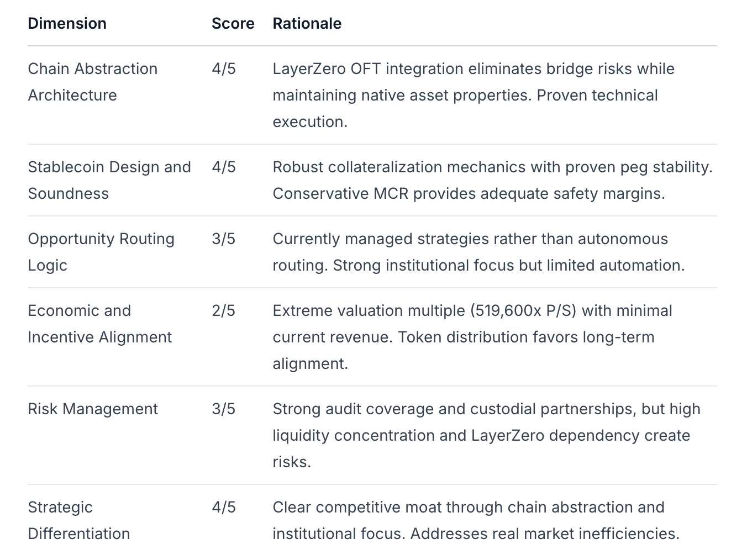Select the Economic and Incentive Alignment cell

point(100,324)
